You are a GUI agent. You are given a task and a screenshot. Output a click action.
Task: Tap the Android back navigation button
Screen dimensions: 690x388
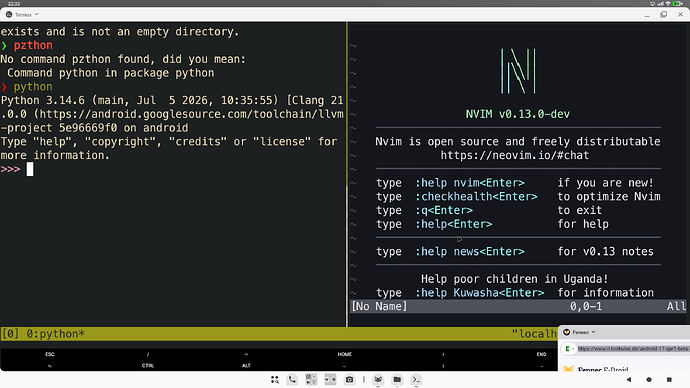(628, 380)
